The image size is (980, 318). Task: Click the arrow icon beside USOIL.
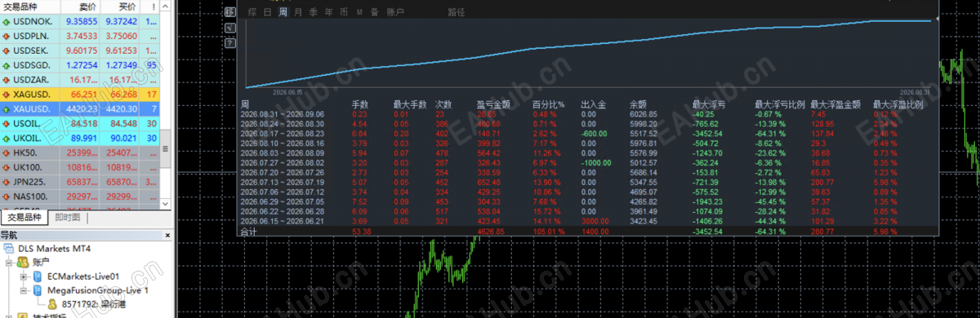click(7, 123)
